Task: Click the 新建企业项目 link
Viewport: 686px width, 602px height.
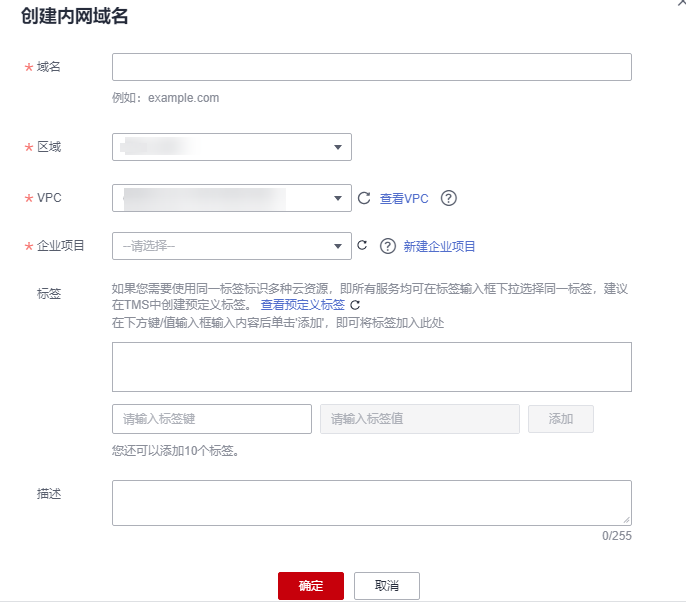Action: coord(439,246)
